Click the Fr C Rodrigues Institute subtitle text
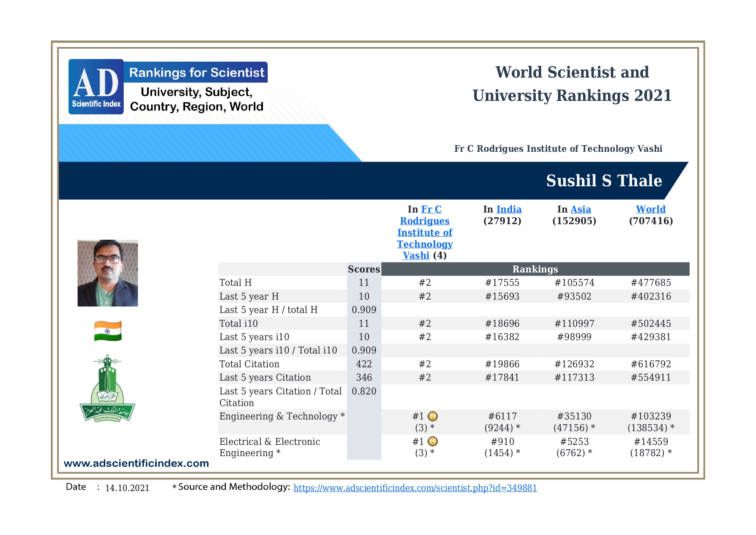756x535 pixels. point(558,149)
